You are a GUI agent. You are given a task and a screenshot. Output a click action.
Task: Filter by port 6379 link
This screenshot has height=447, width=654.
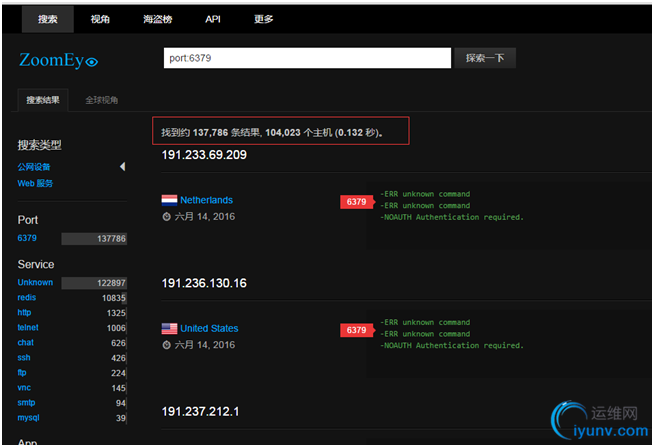coord(27,238)
